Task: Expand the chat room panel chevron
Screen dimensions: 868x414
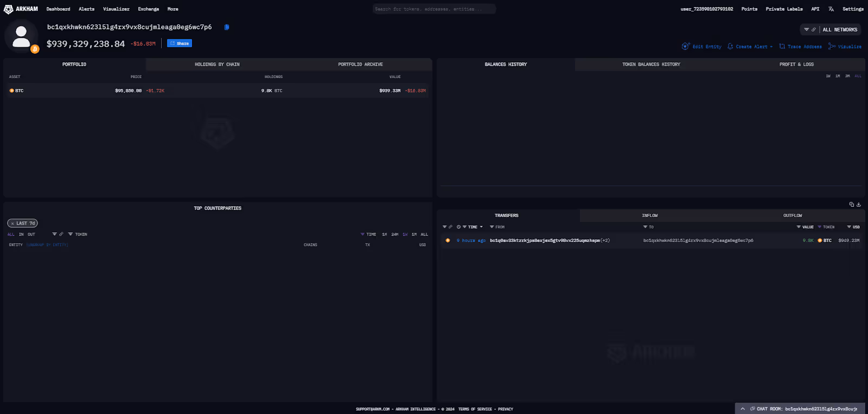Action: tap(743, 409)
